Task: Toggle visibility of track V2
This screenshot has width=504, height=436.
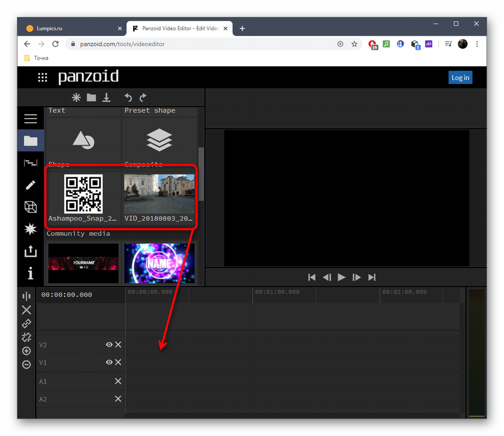Action: (109, 345)
